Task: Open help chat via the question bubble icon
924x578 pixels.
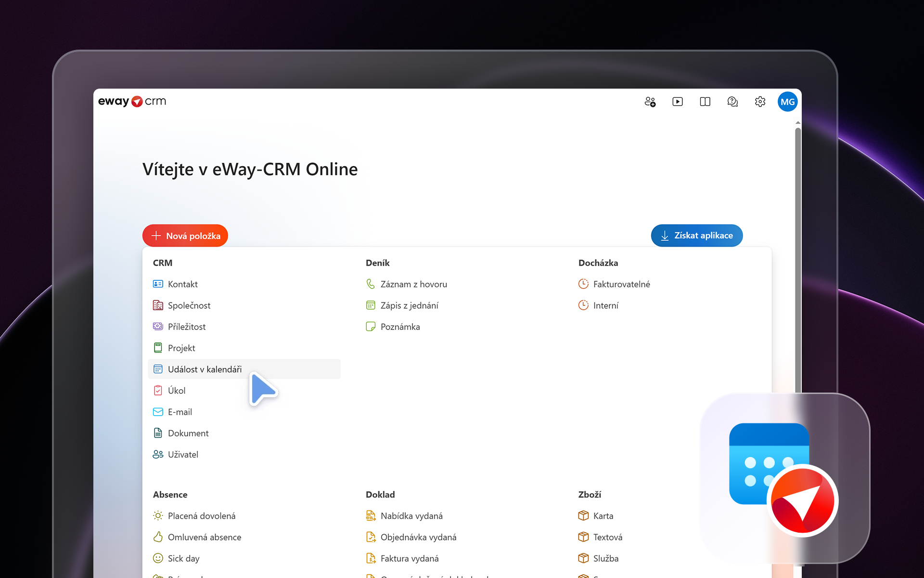Action: click(x=732, y=102)
